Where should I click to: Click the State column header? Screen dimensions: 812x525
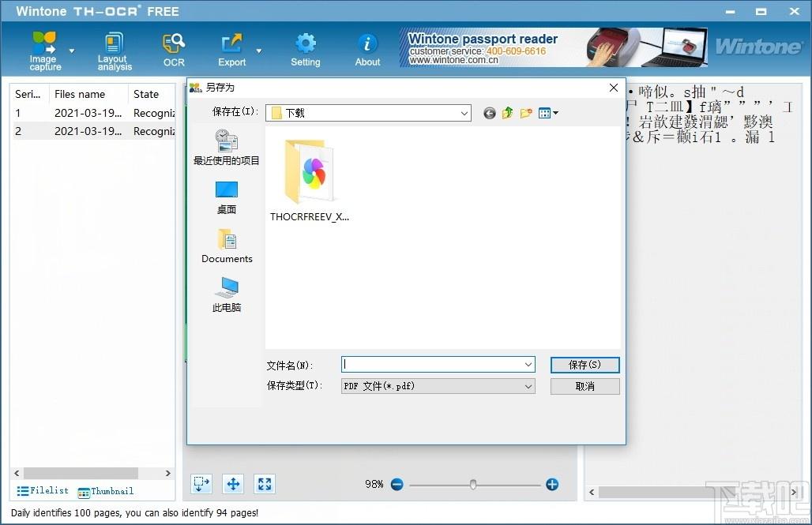point(152,94)
